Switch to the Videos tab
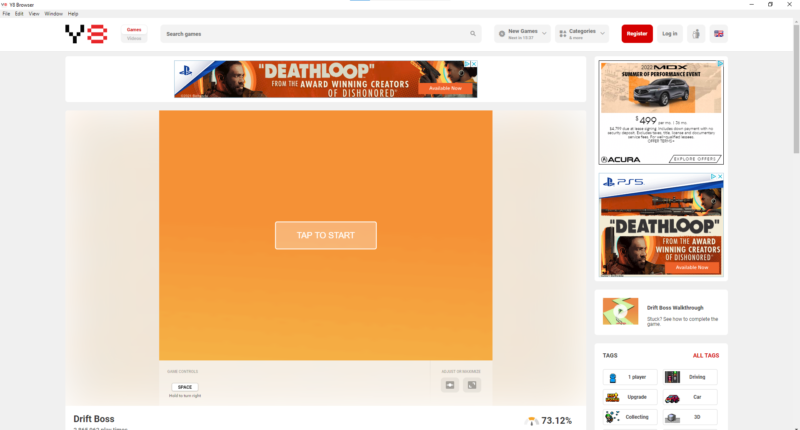The height and width of the screenshot is (430, 800). [x=134, y=38]
